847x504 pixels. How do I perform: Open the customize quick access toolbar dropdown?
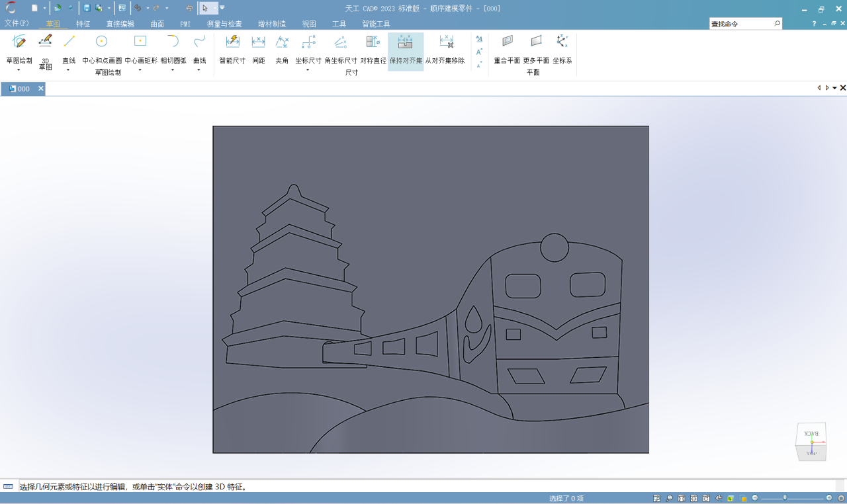pyautogui.click(x=222, y=8)
